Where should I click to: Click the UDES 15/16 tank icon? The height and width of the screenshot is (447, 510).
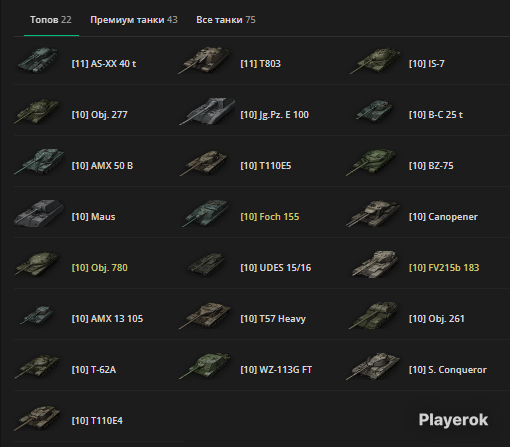click(206, 264)
